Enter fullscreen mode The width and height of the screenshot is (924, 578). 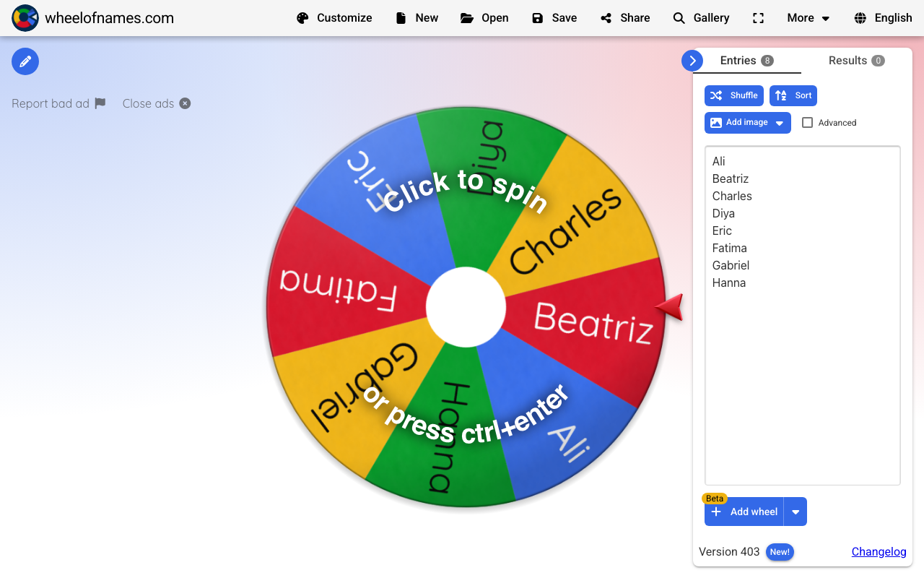(758, 17)
